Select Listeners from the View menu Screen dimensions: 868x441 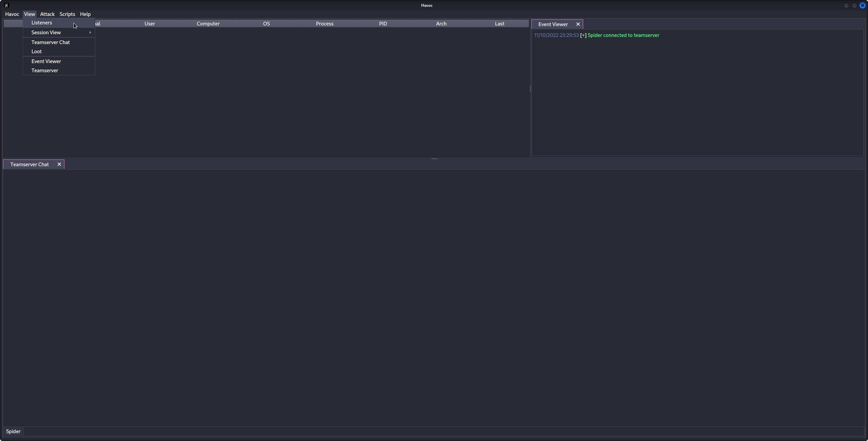pos(59,23)
